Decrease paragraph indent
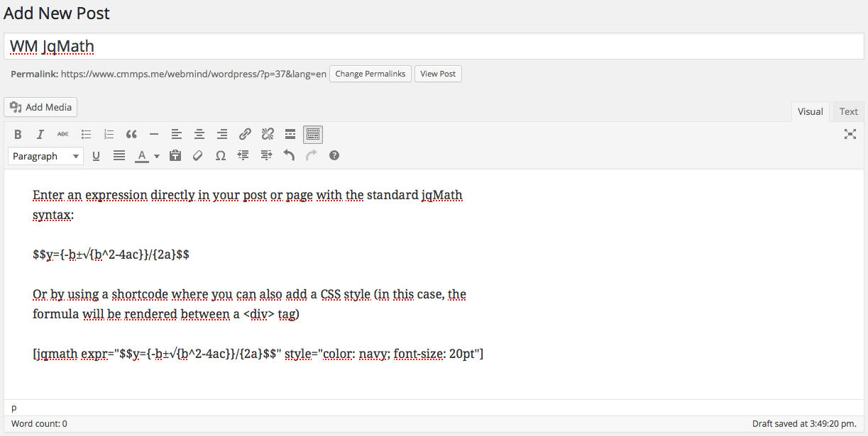 click(x=243, y=155)
